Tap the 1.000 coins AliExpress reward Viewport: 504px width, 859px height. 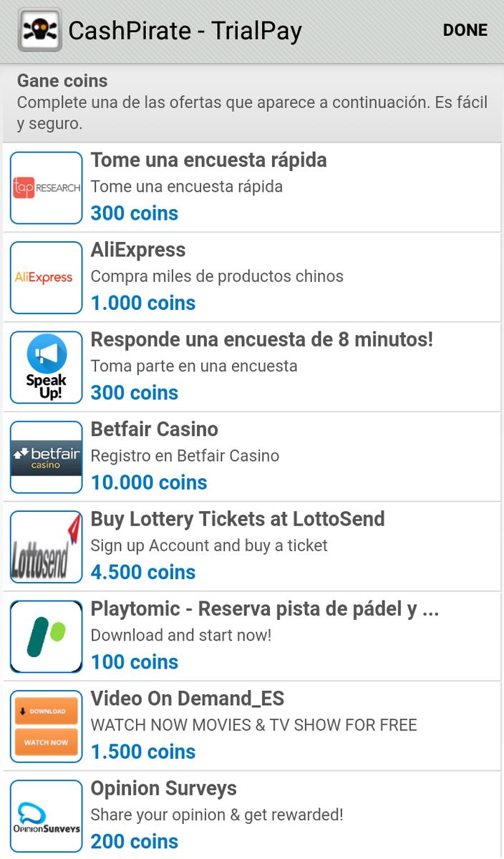143,303
